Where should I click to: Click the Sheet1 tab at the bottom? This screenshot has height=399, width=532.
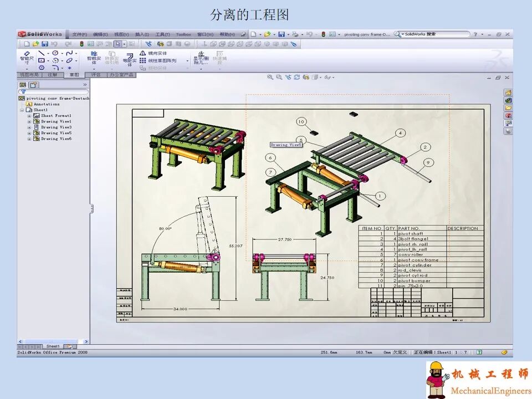(x=54, y=345)
